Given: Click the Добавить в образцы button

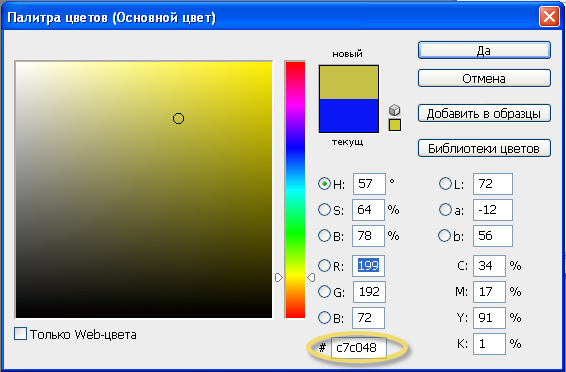Looking at the screenshot, I should 484,113.
